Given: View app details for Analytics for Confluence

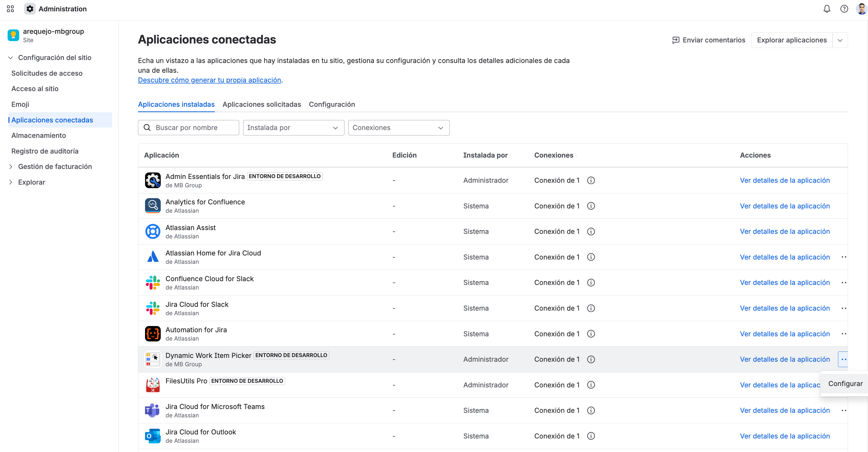Looking at the screenshot, I should (x=784, y=206).
